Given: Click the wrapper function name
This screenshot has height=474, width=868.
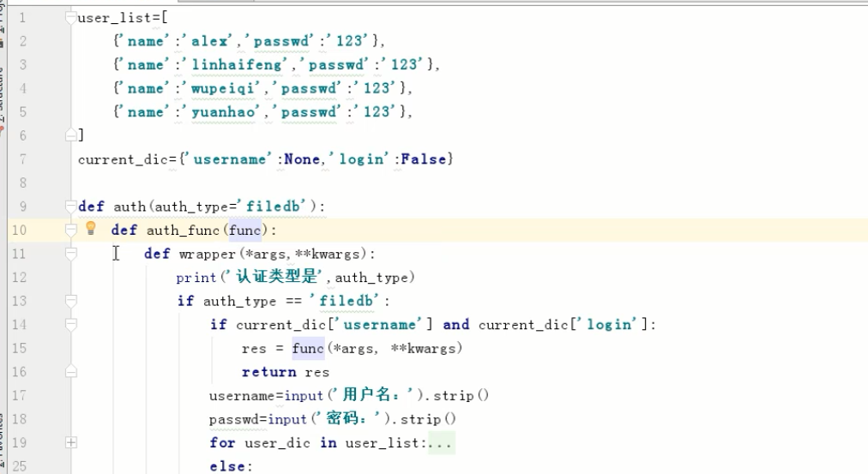Looking at the screenshot, I should pos(208,255).
